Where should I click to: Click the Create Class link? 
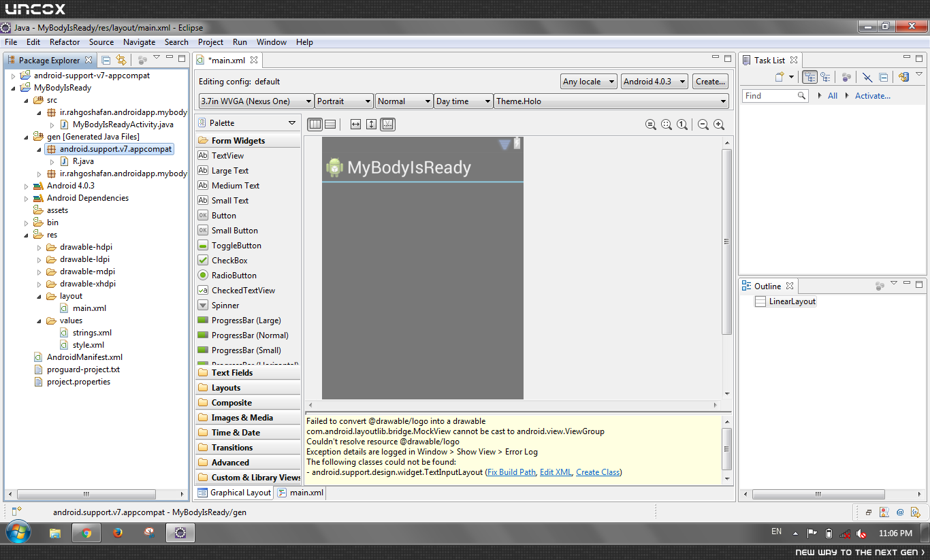(598, 472)
